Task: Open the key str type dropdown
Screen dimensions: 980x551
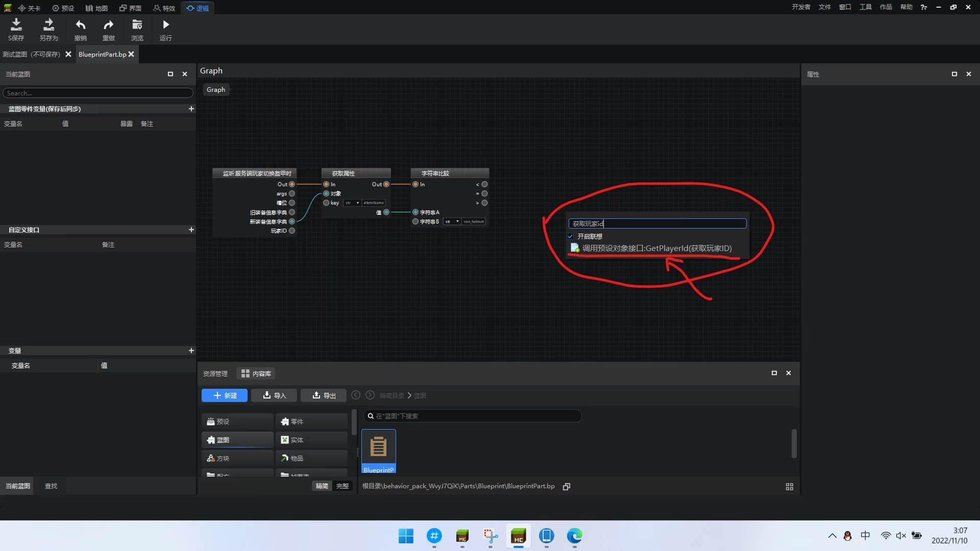Action: point(352,203)
